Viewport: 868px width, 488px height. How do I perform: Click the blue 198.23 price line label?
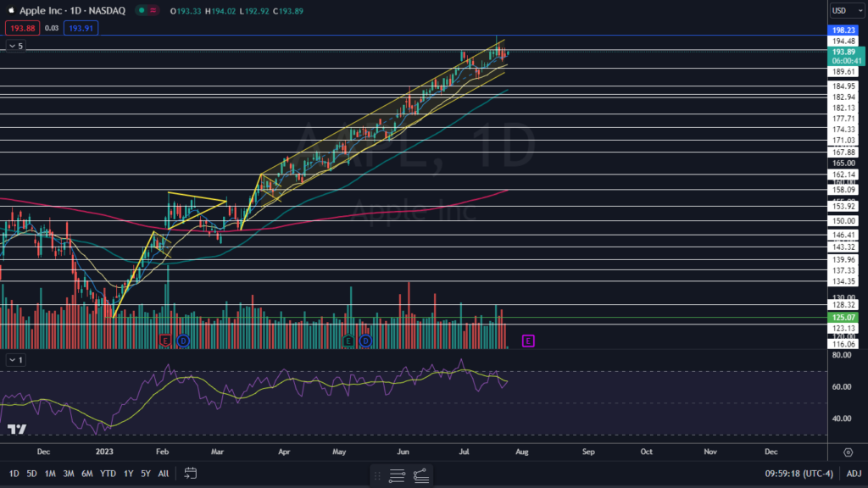pyautogui.click(x=843, y=29)
